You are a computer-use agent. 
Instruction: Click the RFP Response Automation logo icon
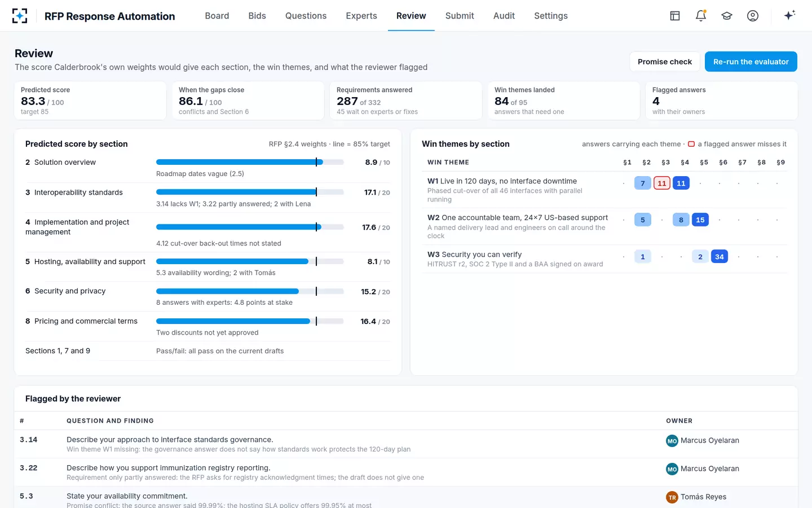tap(20, 16)
